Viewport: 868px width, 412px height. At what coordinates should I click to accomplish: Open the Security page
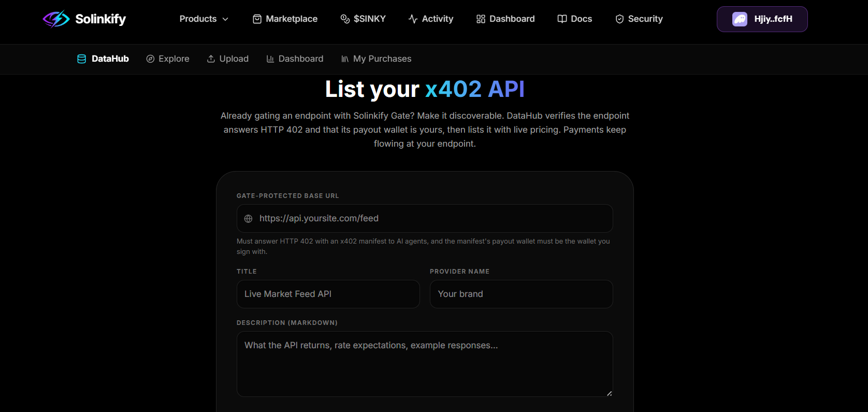[639, 19]
